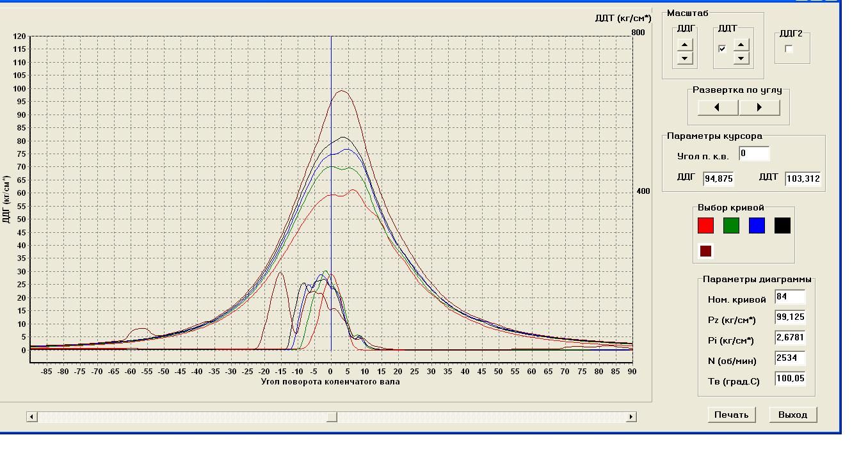Click the Угол п. к.в. input field
Image resolution: width=868 pixels, height=451 pixels.
pos(753,154)
